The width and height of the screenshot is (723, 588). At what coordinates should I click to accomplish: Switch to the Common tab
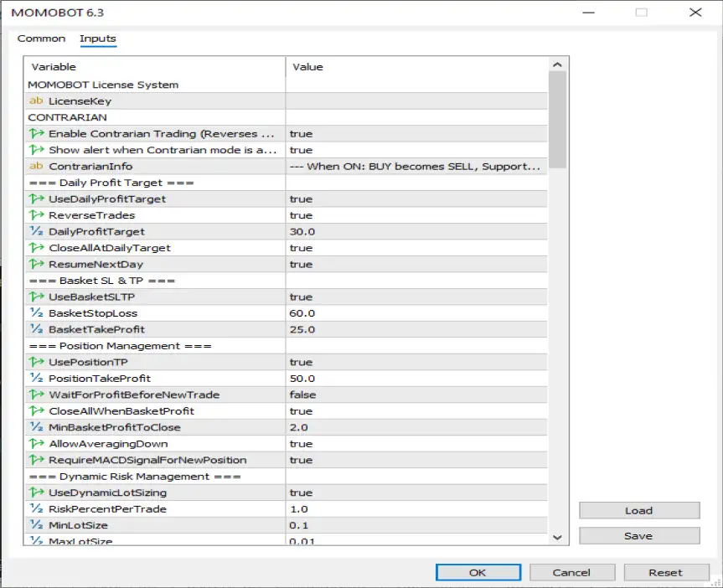41,39
